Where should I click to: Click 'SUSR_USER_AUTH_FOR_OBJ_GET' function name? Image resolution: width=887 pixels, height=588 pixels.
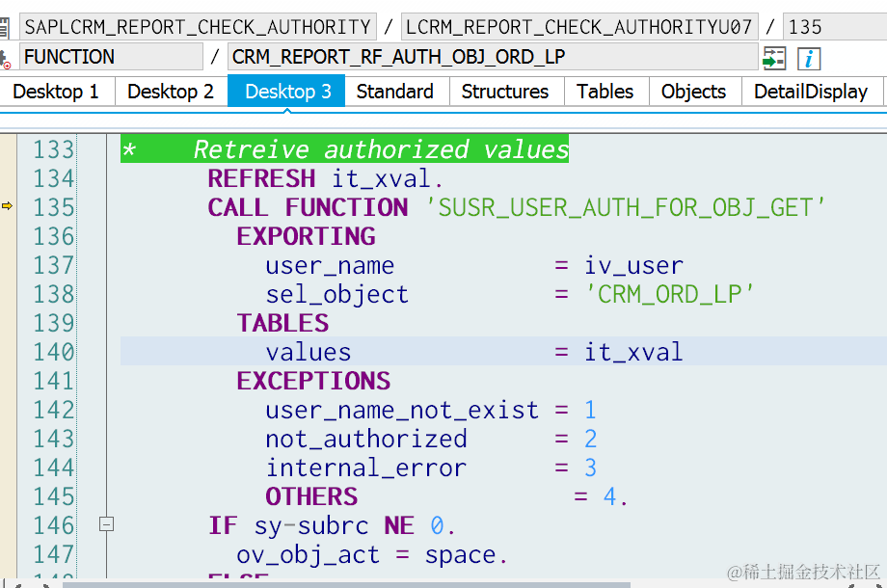[x=625, y=207]
